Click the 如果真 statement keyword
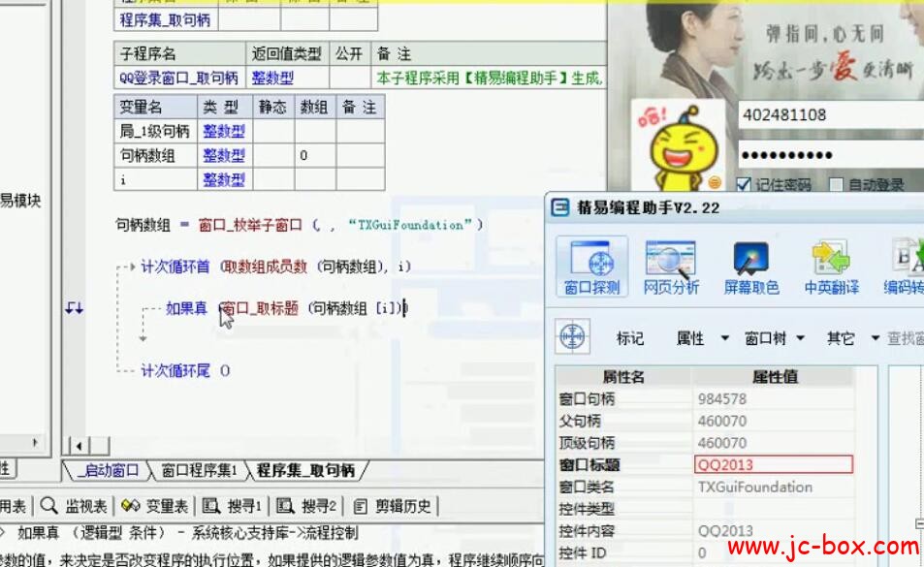Screen dimensions: 924x567 pos(186,308)
